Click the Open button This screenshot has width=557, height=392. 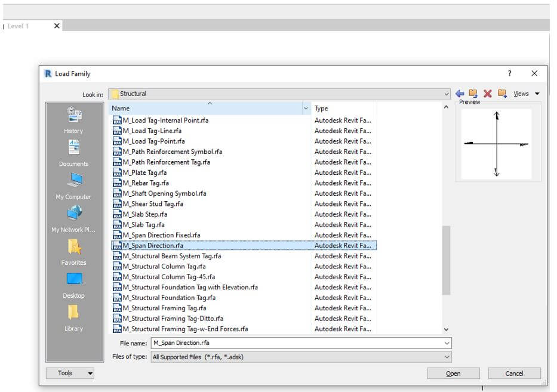[x=453, y=373]
